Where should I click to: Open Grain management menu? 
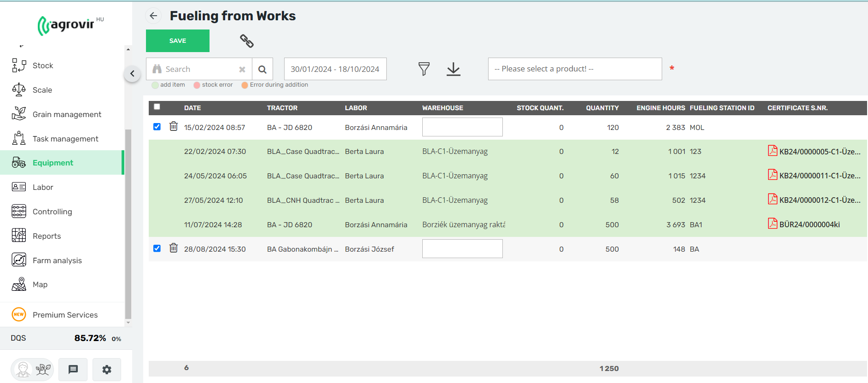point(62,114)
